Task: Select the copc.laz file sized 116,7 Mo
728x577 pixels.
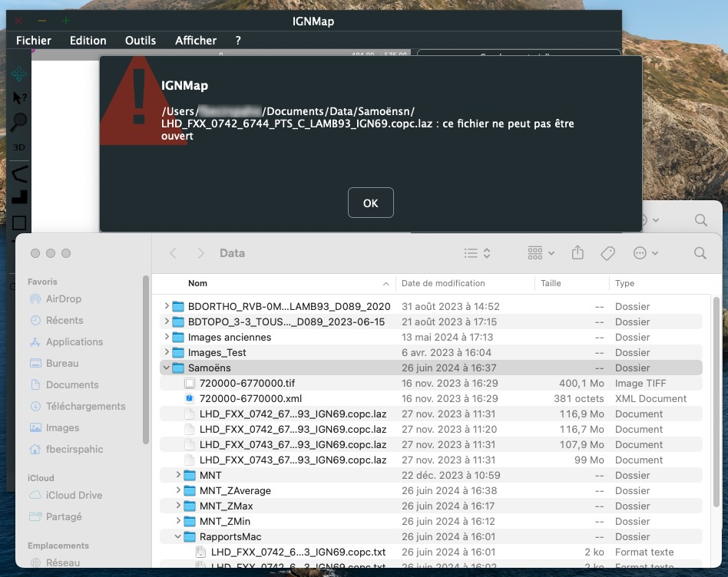Action: tap(431, 429)
